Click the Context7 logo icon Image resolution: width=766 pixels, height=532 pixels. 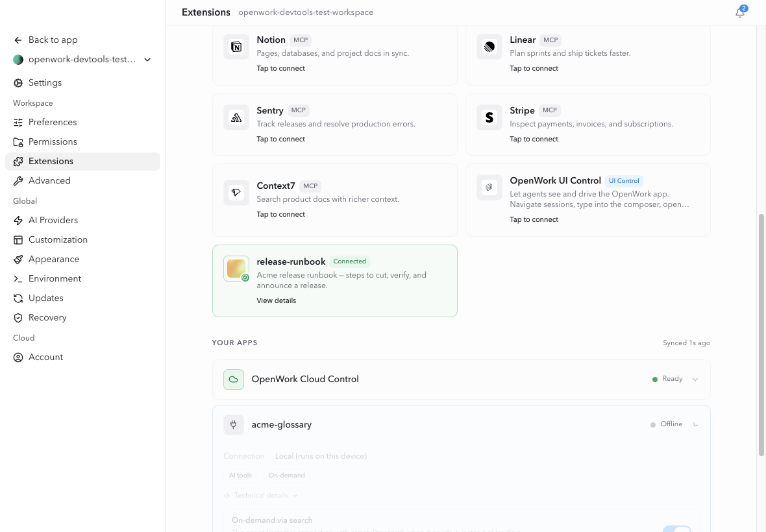(236, 193)
